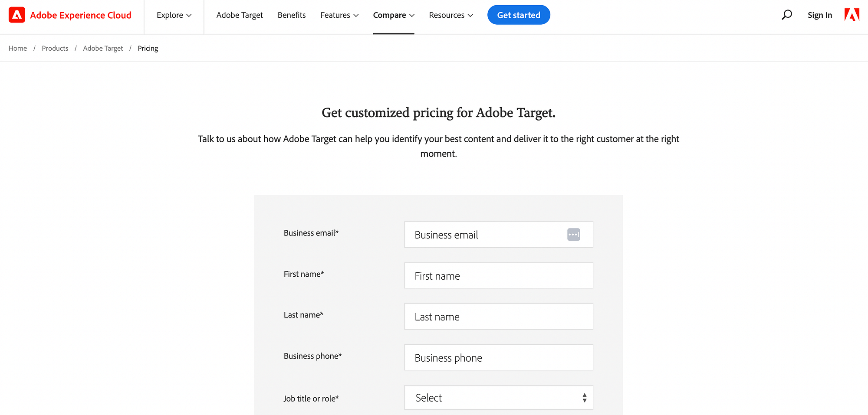Focus the Business phone input field
The image size is (868, 415).
pos(499,357)
